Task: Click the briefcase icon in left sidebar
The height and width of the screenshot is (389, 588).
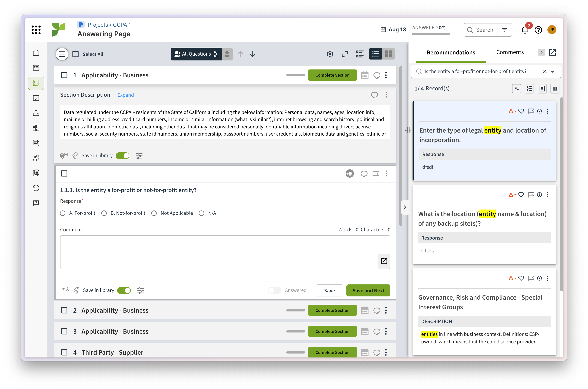Action: pyautogui.click(x=36, y=53)
